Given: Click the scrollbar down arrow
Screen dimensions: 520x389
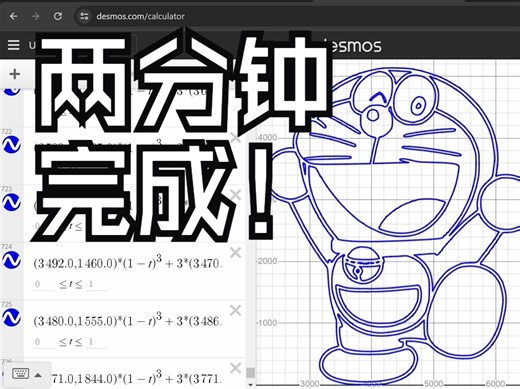Looking at the screenshot, I should (251, 384).
